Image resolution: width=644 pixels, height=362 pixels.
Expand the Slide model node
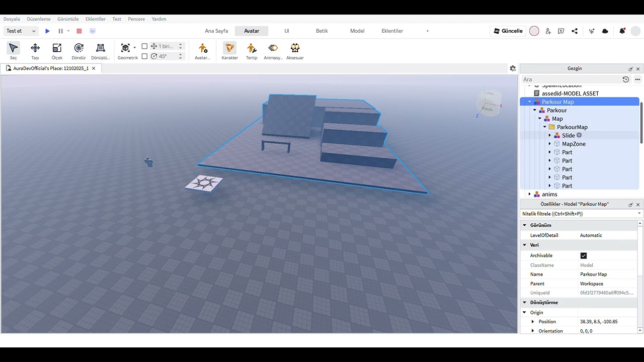(x=549, y=135)
